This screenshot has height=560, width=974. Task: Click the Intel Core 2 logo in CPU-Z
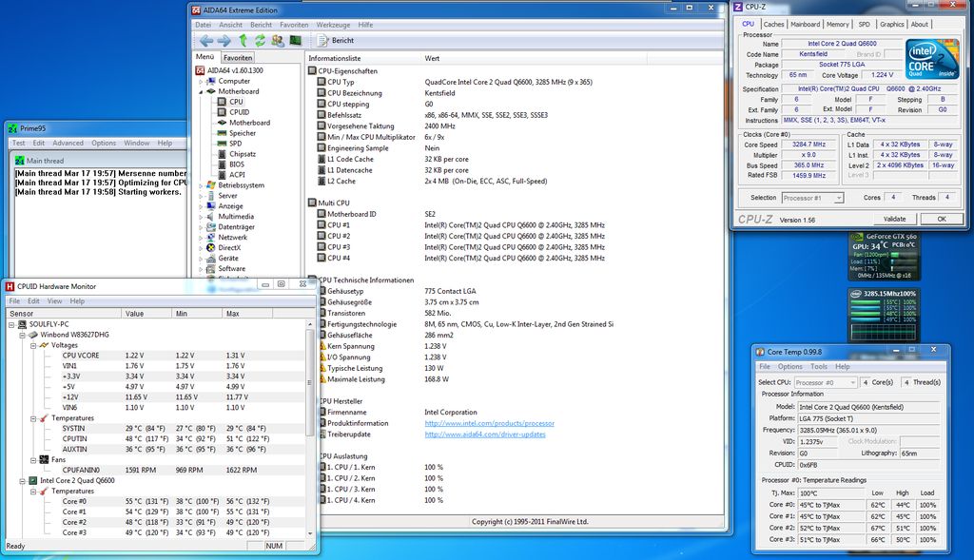[932, 59]
